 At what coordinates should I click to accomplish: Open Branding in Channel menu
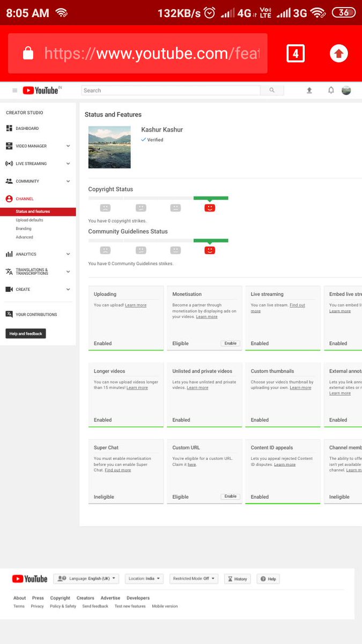24,229
